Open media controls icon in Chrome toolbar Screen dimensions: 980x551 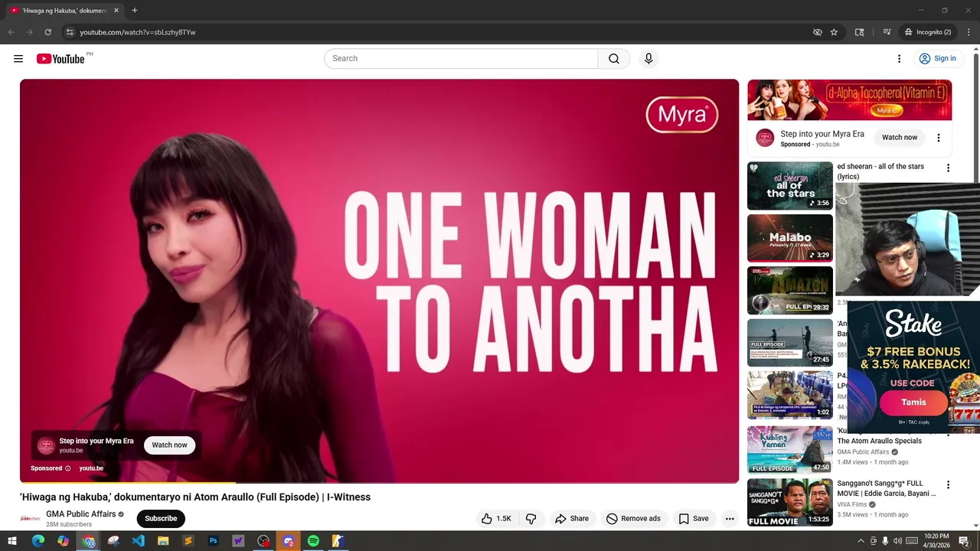(x=887, y=32)
